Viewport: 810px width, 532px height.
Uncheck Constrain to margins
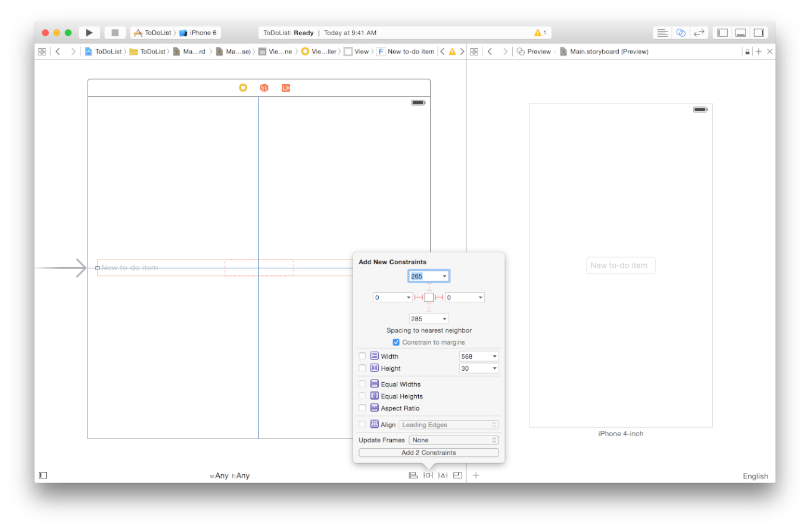tap(396, 342)
